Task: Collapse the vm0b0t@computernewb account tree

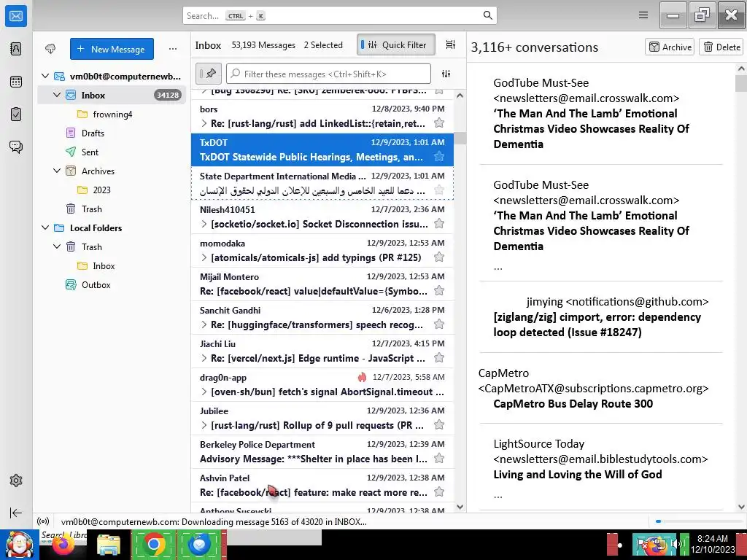Action: 45,76
